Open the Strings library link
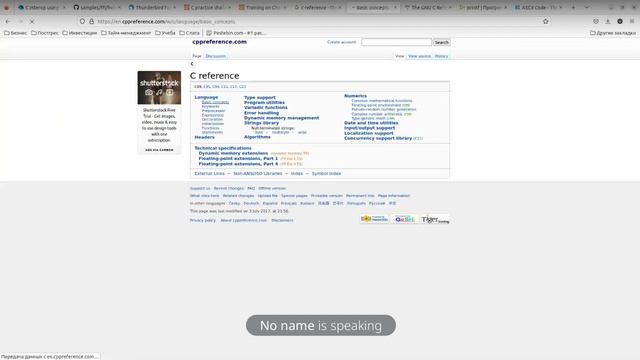640x360 pixels. tap(261, 122)
